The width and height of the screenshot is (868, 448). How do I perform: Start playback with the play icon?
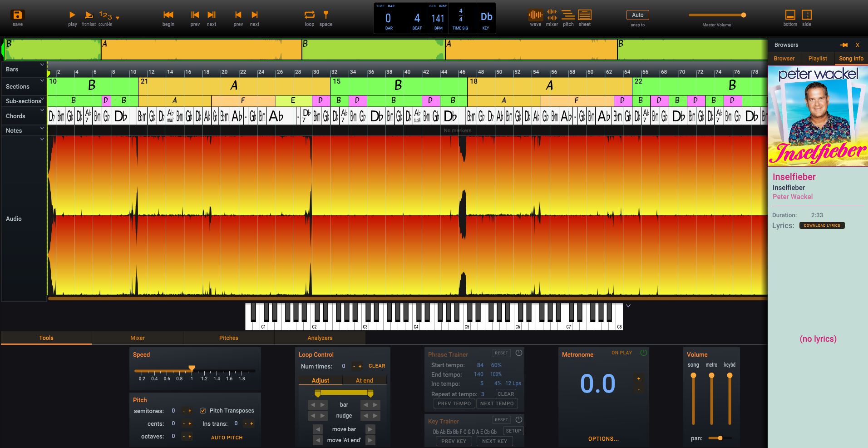coord(72,15)
